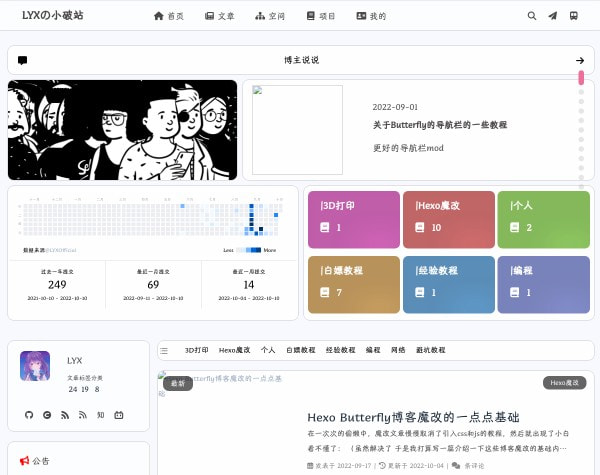Click the arrow icon in 博主说说 bar

coord(580,60)
